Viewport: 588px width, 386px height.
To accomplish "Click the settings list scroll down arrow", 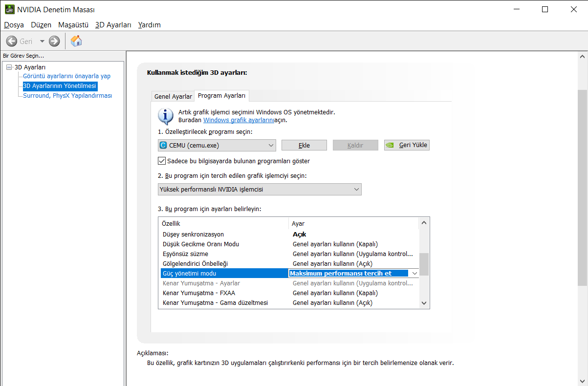I will (x=424, y=303).
